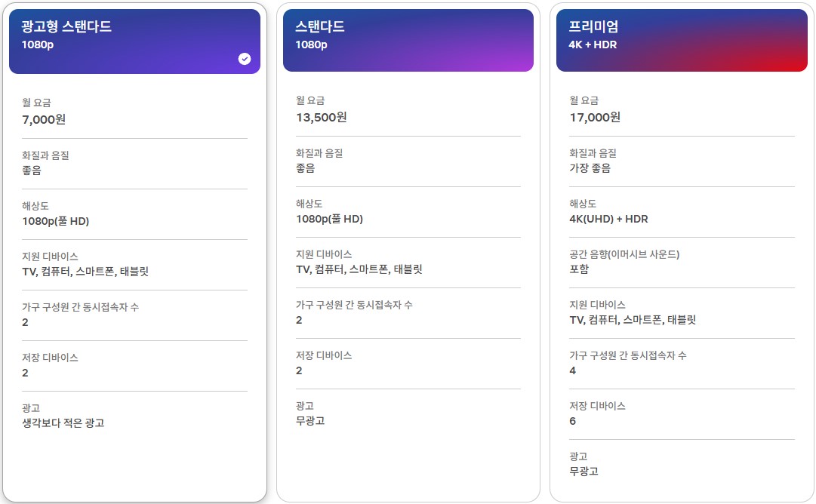Click the 1080p label under 광고형 스탠다드
The width and height of the screenshot is (816, 504).
pyautogui.click(x=38, y=43)
